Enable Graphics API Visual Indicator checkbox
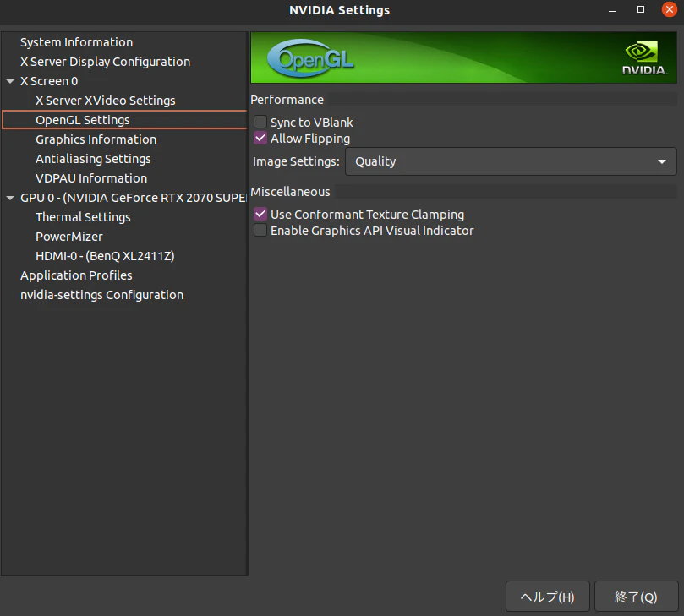Image resolution: width=684 pixels, height=616 pixels. 260,230
